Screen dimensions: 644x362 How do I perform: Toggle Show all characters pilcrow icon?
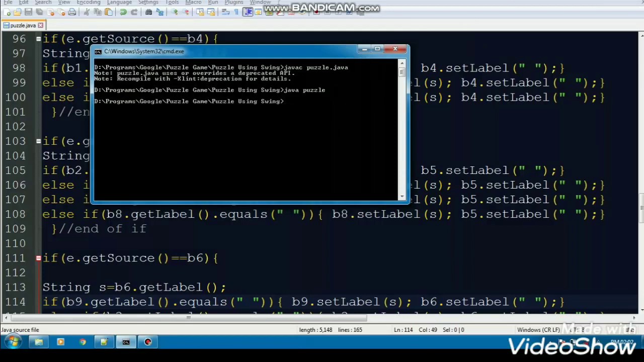[236, 12]
